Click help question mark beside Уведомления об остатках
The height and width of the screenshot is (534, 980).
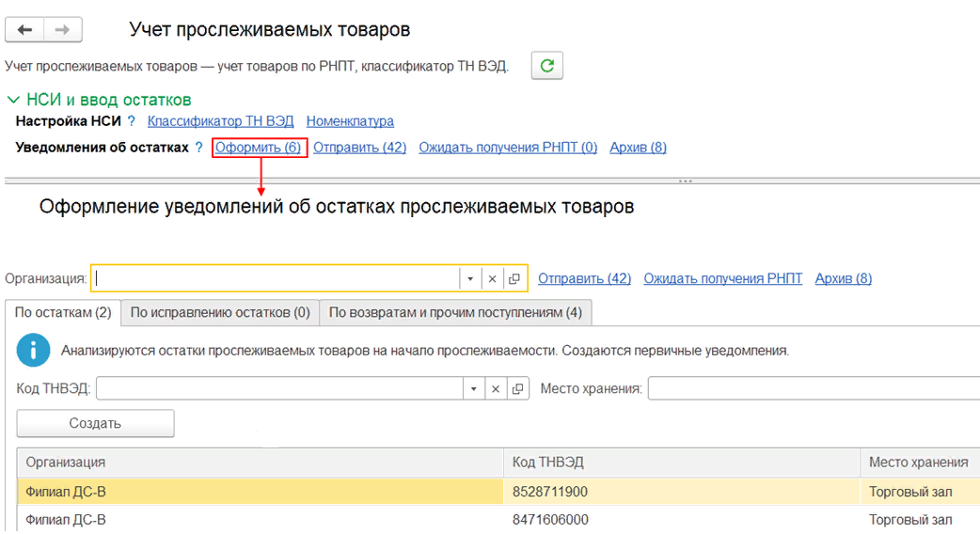tap(198, 148)
